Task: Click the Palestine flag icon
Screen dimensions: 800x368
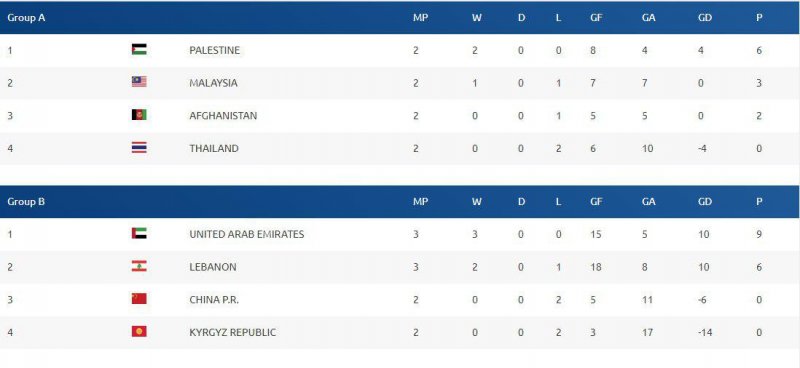Action: (x=139, y=50)
